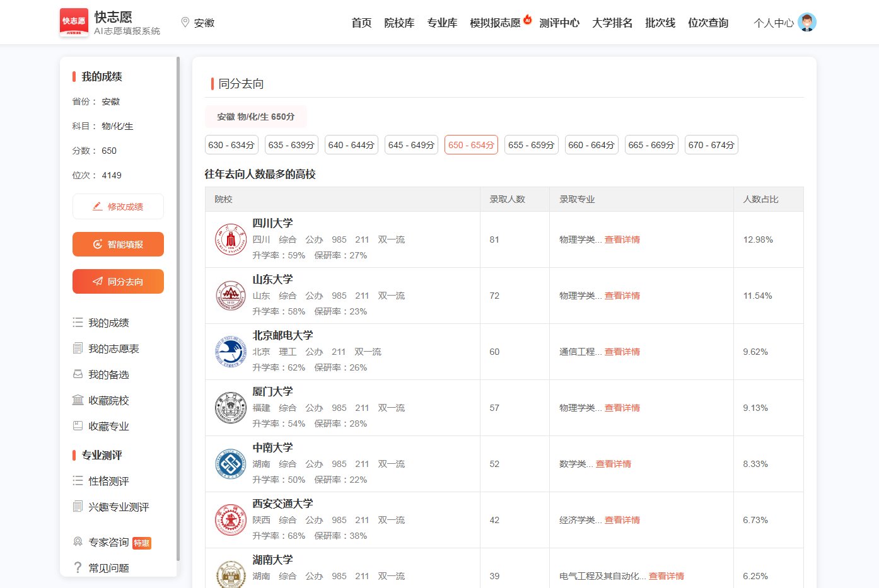
Task: View 查看详情 for 西安交通大学 majors
Action: coord(622,520)
